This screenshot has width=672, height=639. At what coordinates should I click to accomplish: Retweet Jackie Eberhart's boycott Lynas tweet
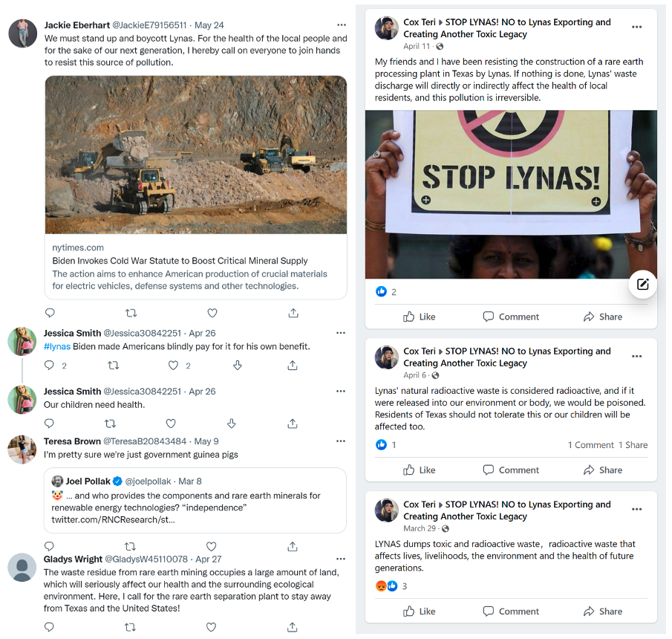tap(131, 313)
